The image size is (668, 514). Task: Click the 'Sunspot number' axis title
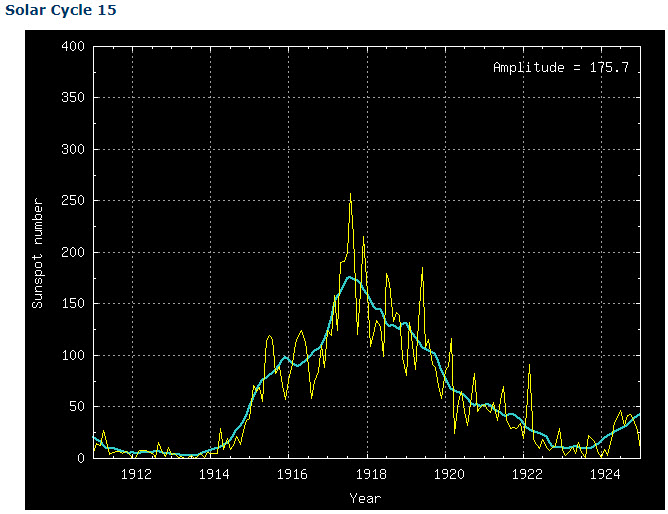click(x=38, y=253)
